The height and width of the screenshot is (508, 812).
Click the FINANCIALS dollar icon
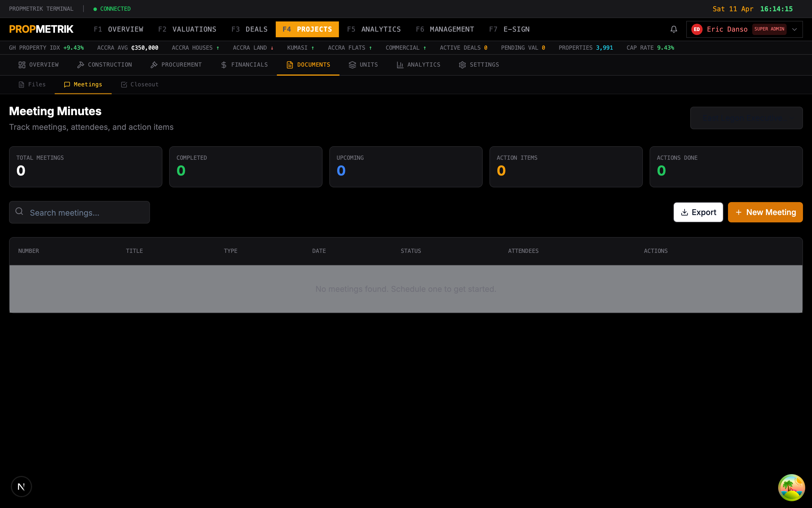[224, 65]
